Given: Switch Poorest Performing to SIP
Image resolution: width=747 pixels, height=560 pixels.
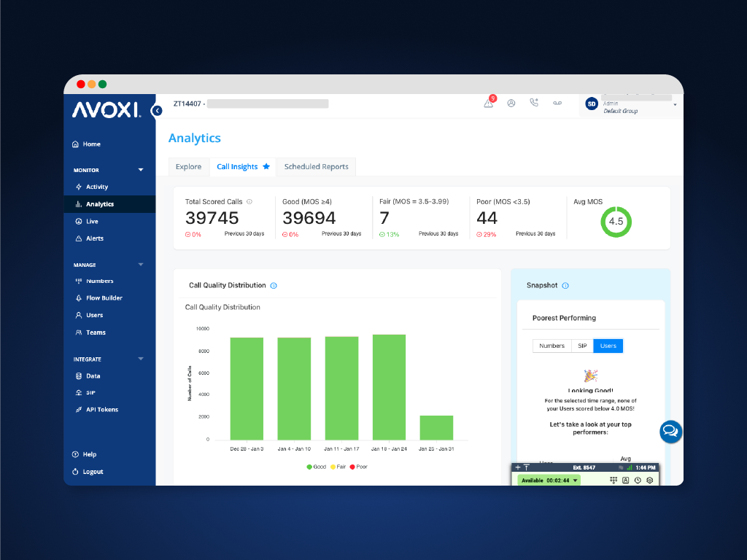Looking at the screenshot, I should tap(584, 346).
